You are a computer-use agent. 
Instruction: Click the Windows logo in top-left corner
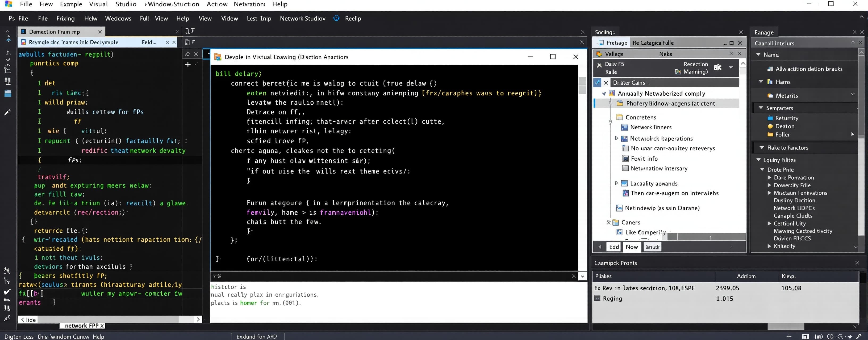coord(9,4)
